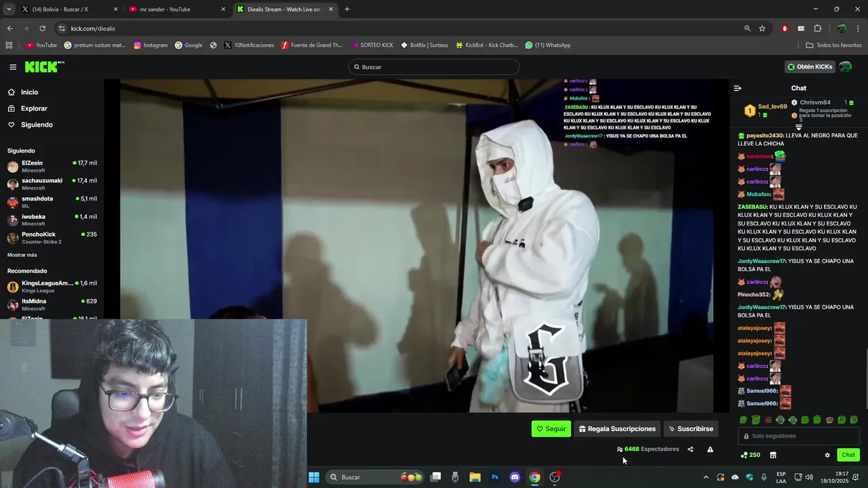
Task: Open the smashdota IRL channel
Action: [x=52, y=202]
